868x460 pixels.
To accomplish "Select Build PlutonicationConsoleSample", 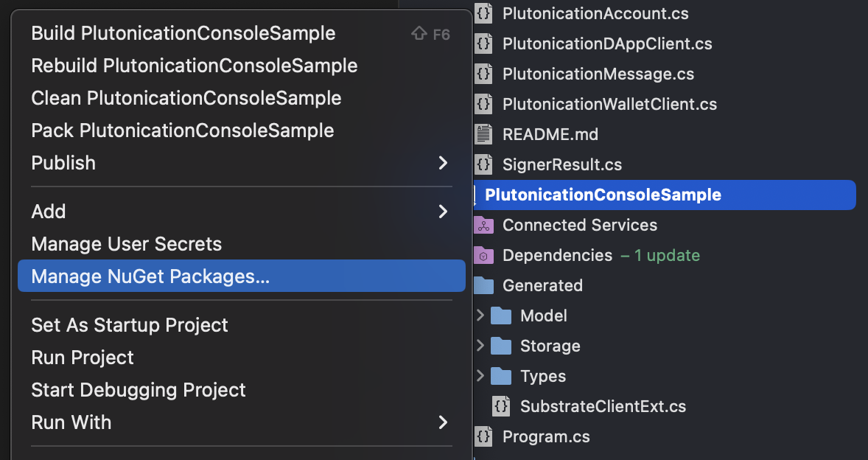I will point(183,33).
